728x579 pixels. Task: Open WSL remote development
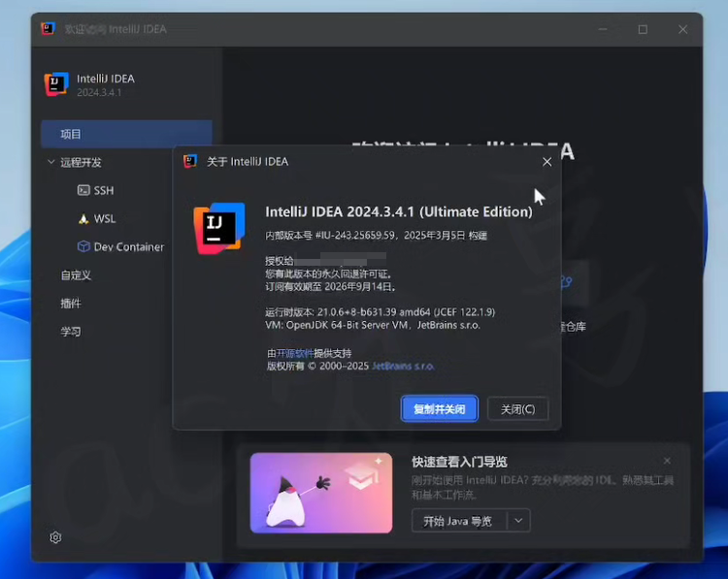tap(104, 218)
